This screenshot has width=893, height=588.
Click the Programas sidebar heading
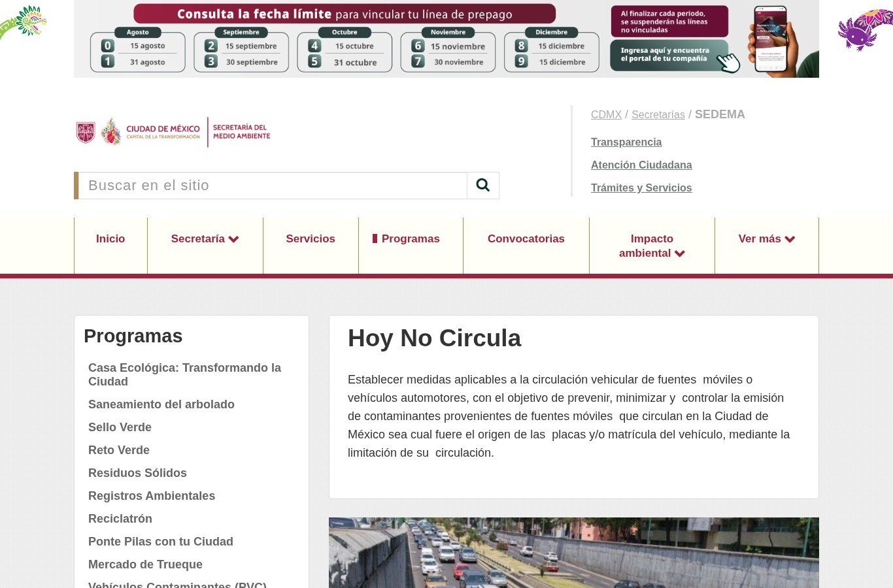133,336
